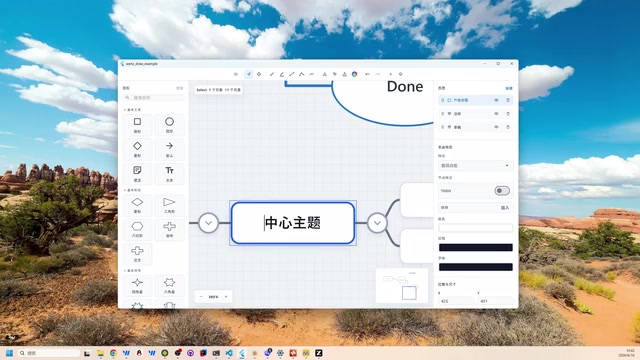Insert the hexagon shape

click(137, 229)
